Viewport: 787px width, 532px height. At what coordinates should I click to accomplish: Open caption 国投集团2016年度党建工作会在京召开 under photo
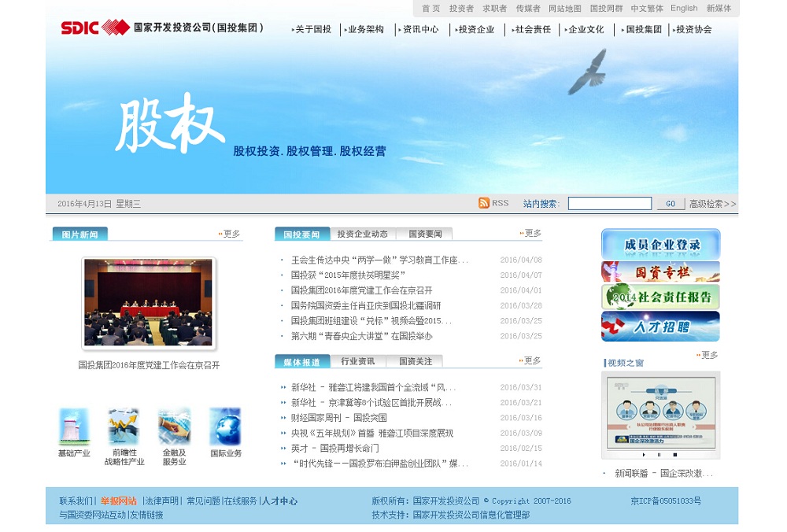[149, 365]
